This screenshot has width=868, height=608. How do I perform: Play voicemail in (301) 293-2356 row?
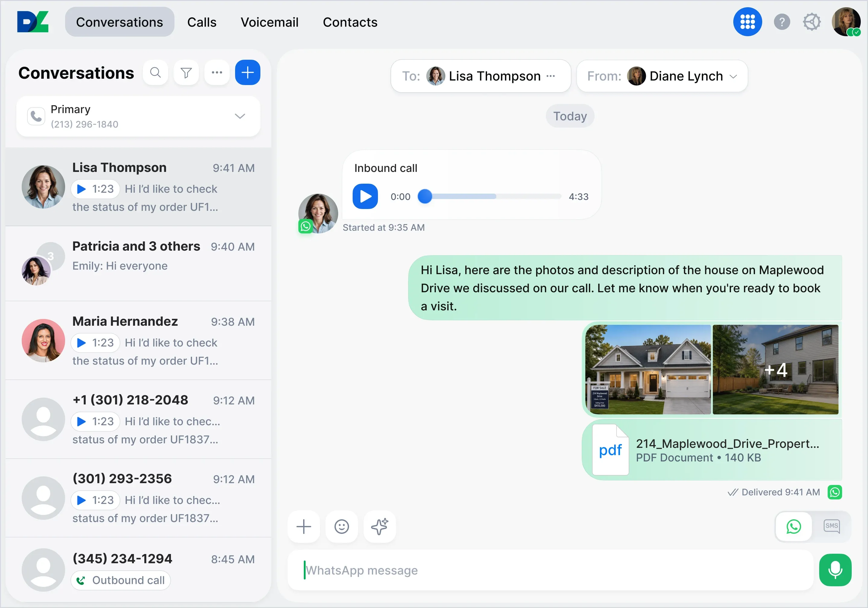point(95,500)
